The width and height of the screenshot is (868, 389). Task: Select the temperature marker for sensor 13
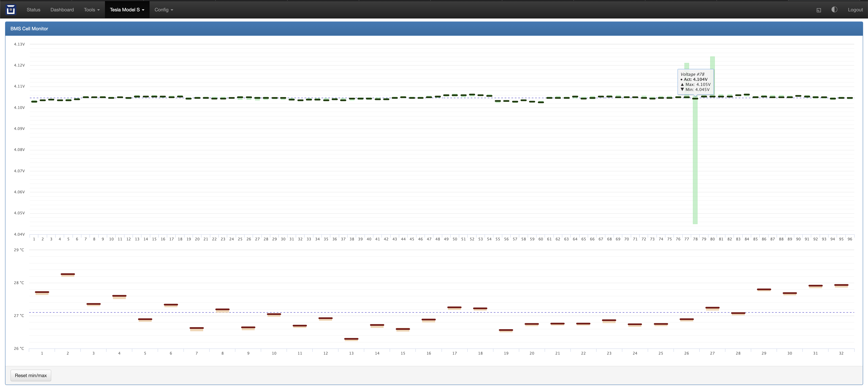351,339
